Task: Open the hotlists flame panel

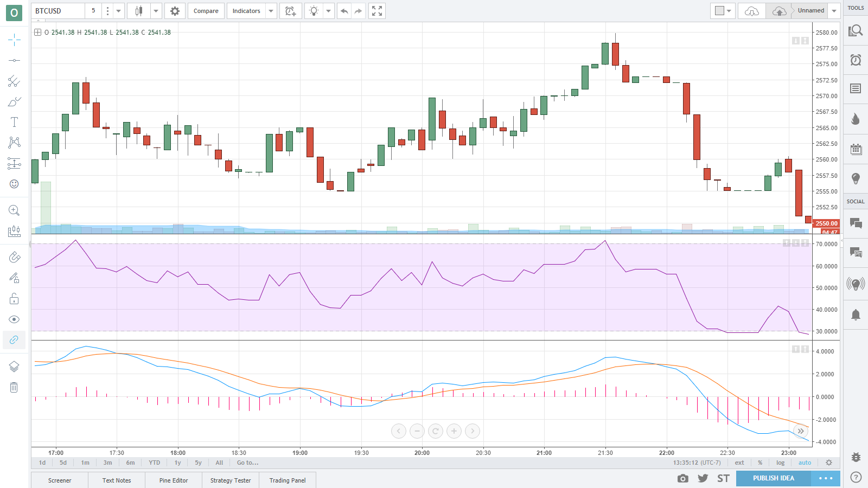Action: [856, 119]
